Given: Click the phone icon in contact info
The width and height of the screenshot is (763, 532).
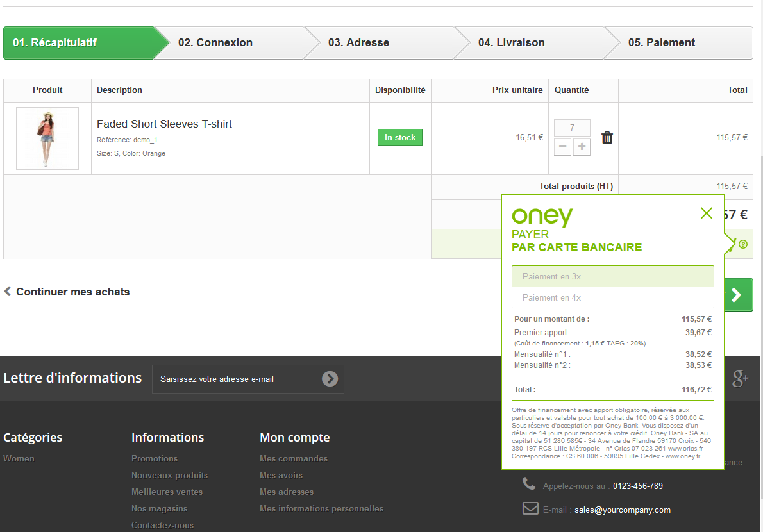Looking at the screenshot, I should point(529,484).
